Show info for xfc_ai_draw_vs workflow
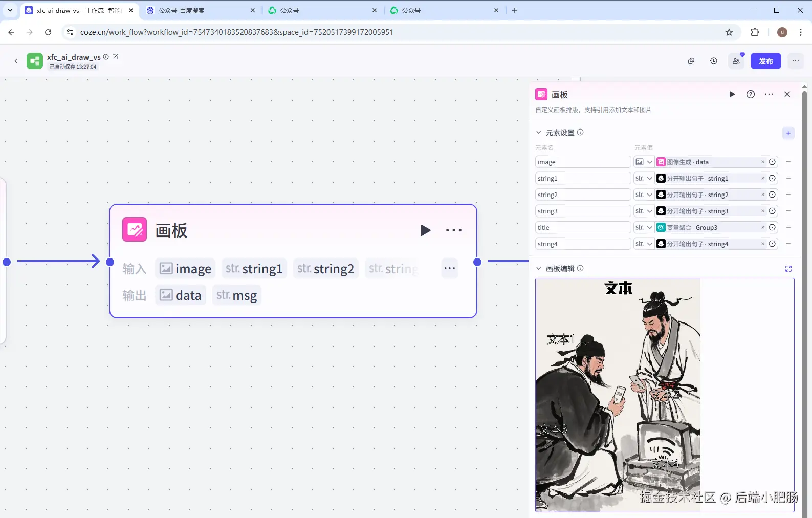 tap(106, 57)
